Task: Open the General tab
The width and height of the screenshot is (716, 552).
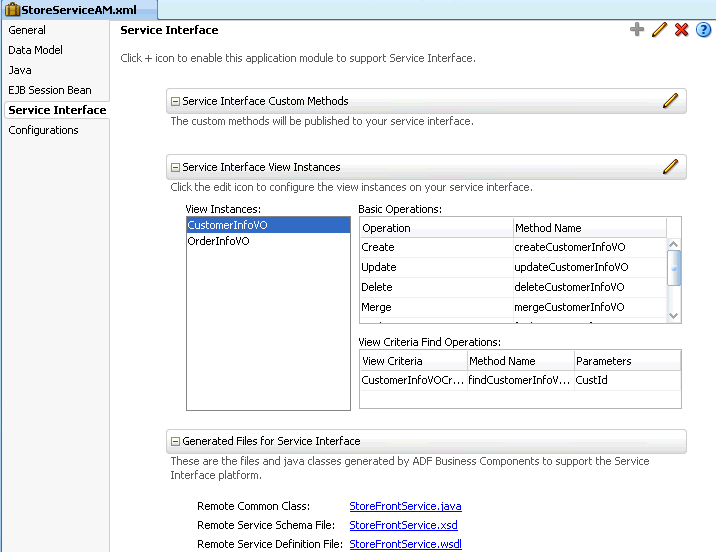Action: pyautogui.click(x=27, y=30)
